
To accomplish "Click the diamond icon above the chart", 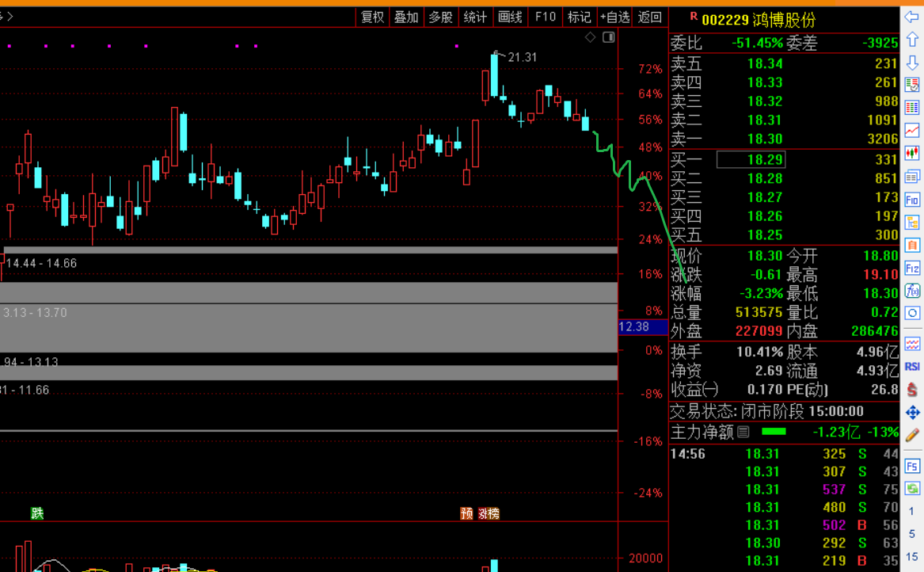I will [x=590, y=37].
